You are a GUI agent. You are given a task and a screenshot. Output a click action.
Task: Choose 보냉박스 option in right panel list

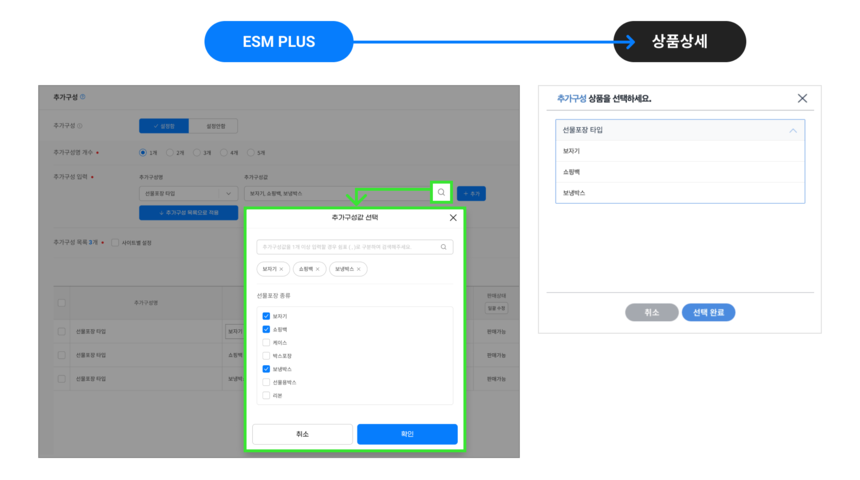coord(680,193)
